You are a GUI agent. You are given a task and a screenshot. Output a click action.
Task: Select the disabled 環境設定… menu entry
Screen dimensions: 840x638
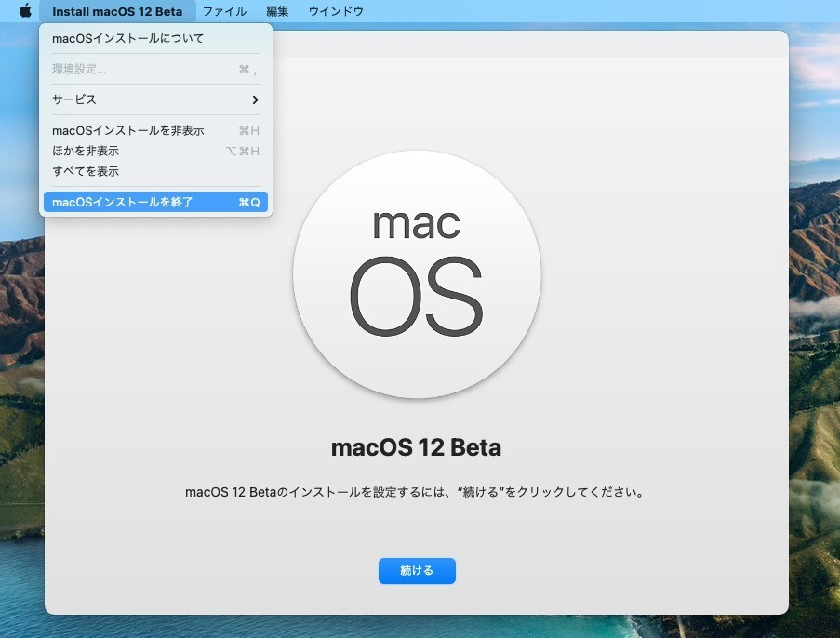point(155,69)
